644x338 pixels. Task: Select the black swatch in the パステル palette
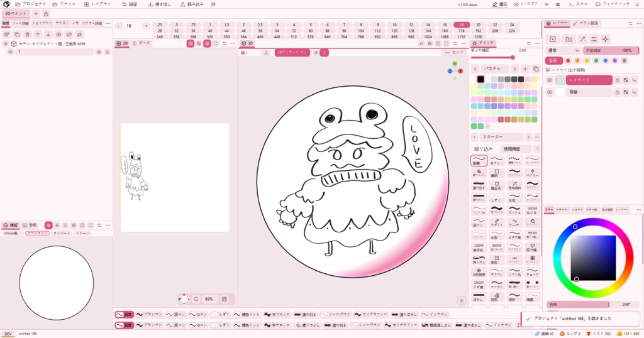pyautogui.click(x=480, y=79)
